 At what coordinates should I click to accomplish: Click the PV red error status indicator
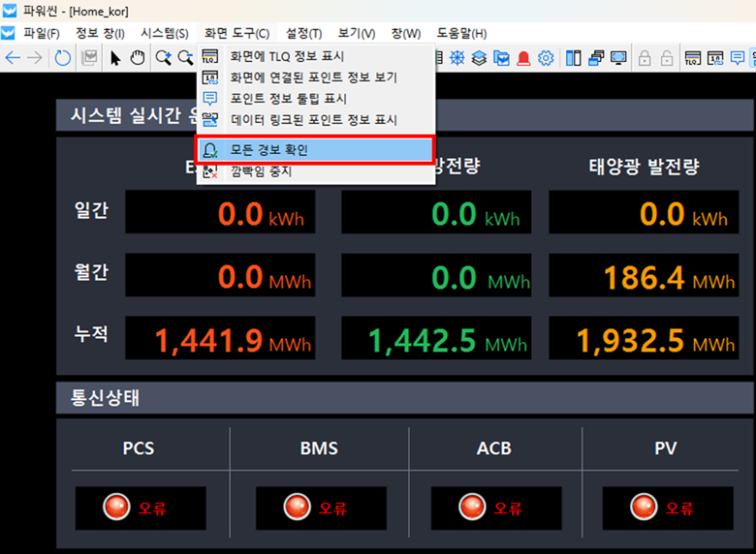pos(645,508)
